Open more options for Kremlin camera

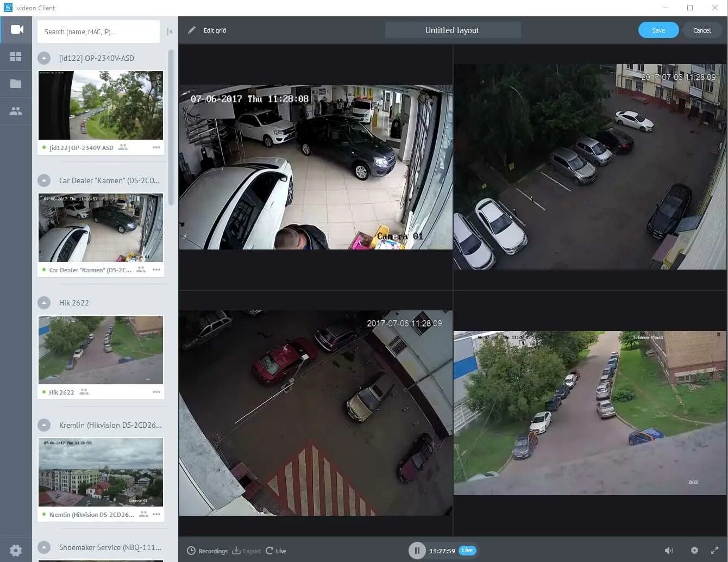[x=156, y=514]
